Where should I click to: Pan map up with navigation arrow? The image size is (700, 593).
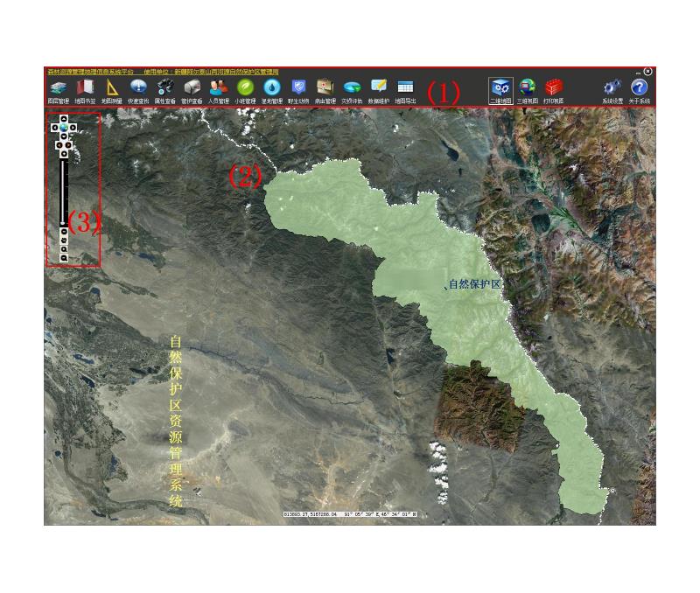click(64, 119)
